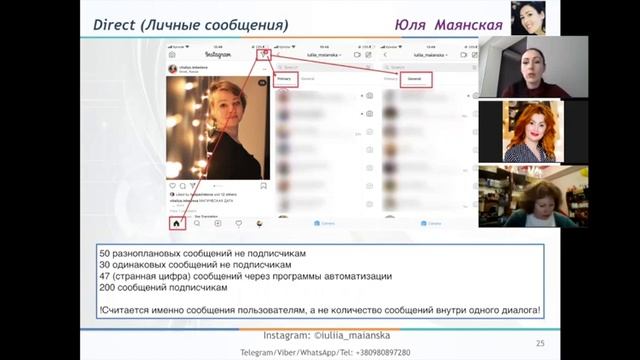Tap the camera icon in feed header
Image resolution: width=640 pixels, height=360 pixels.
pyautogui.click(x=172, y=54)
